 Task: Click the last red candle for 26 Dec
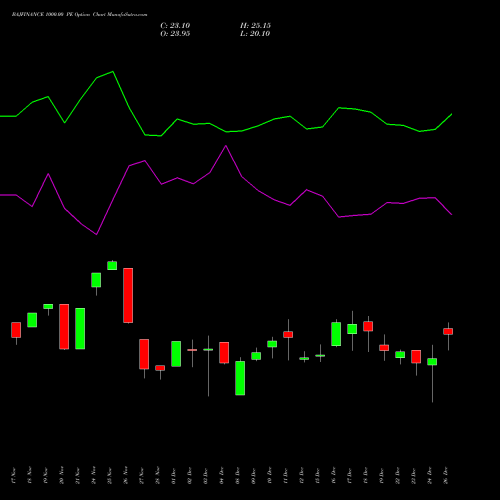click(x=448, y=331)
